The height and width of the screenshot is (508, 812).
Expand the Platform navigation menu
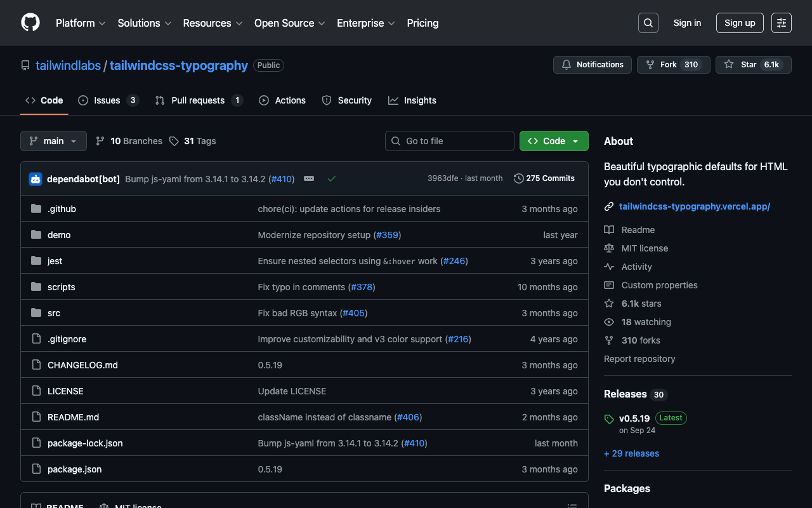81,23
